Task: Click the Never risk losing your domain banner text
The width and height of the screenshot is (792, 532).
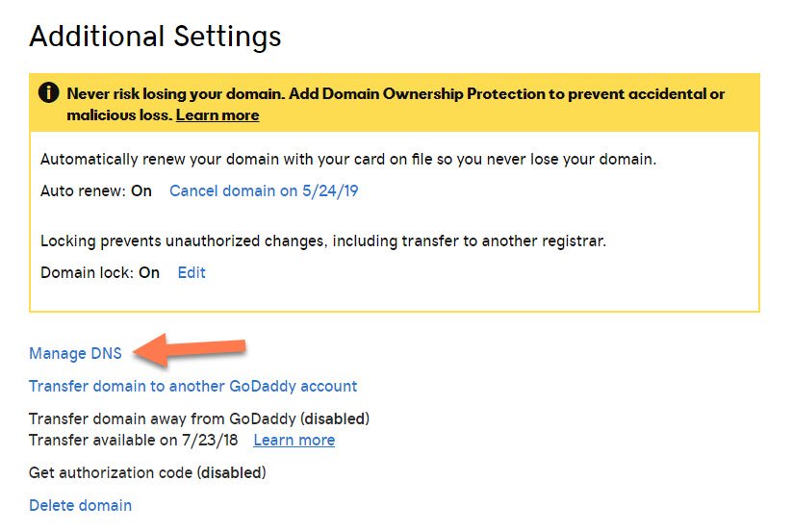Action: (x=396, y=104)
